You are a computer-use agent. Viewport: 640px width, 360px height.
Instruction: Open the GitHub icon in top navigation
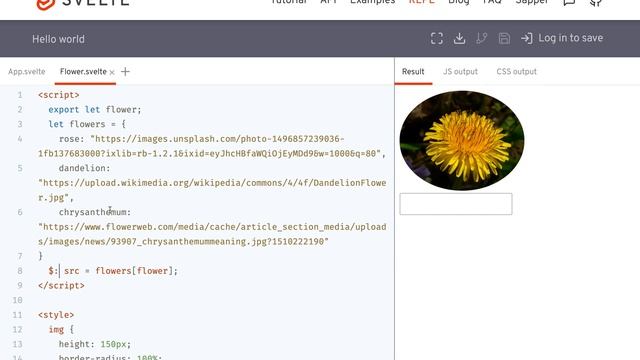coord(596,2)
